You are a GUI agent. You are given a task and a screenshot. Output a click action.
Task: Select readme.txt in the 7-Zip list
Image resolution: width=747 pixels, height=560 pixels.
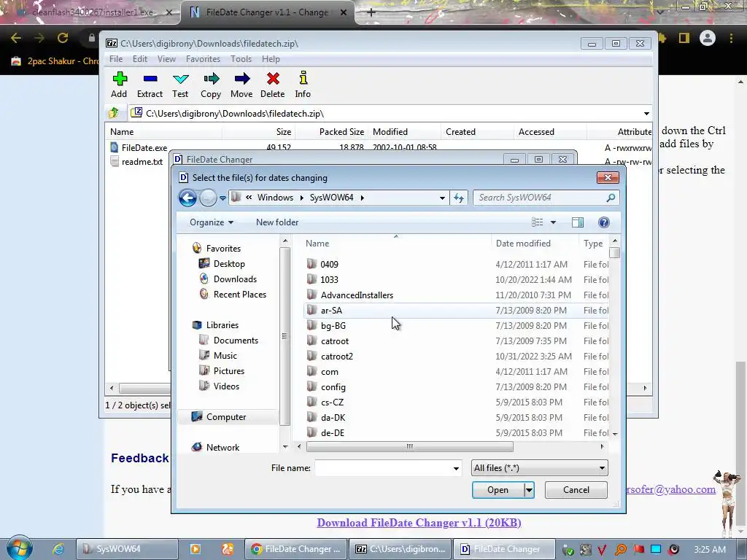point(142,161)
